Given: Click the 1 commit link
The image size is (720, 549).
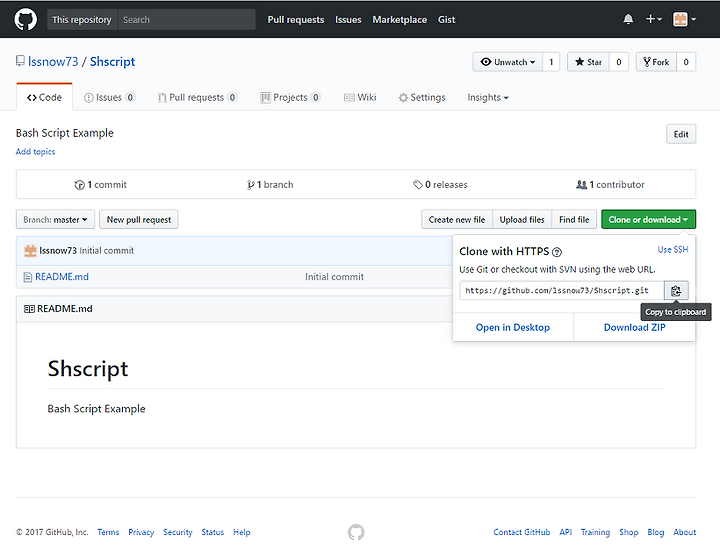Looking at the screenshot, I should [x=101, y=185].
